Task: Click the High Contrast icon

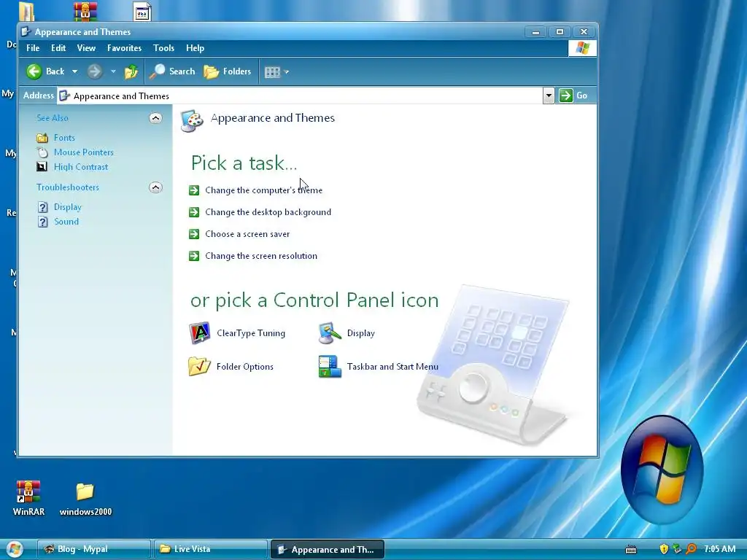Action: tap(42, 167)
